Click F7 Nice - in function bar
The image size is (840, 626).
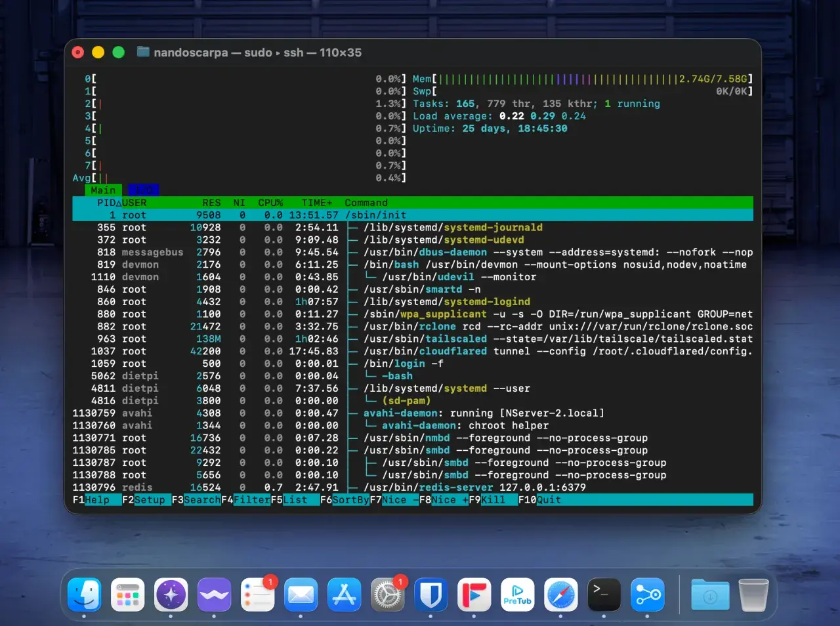[394, 500]
